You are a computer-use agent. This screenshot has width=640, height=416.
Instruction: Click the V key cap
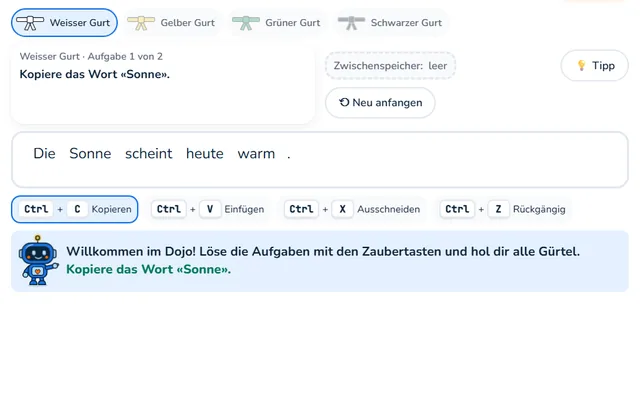pyautogui.click(x=210, y=209)
